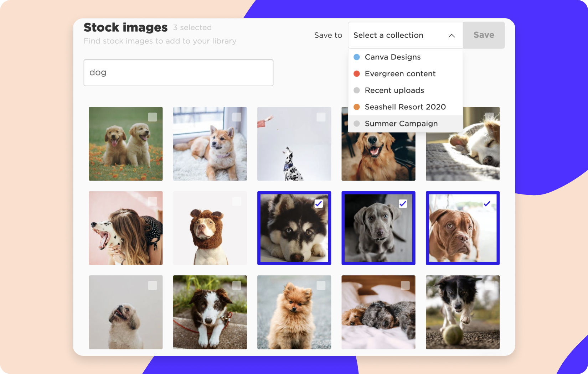
Task: Click the 'Save to' label
Action: 328,35
